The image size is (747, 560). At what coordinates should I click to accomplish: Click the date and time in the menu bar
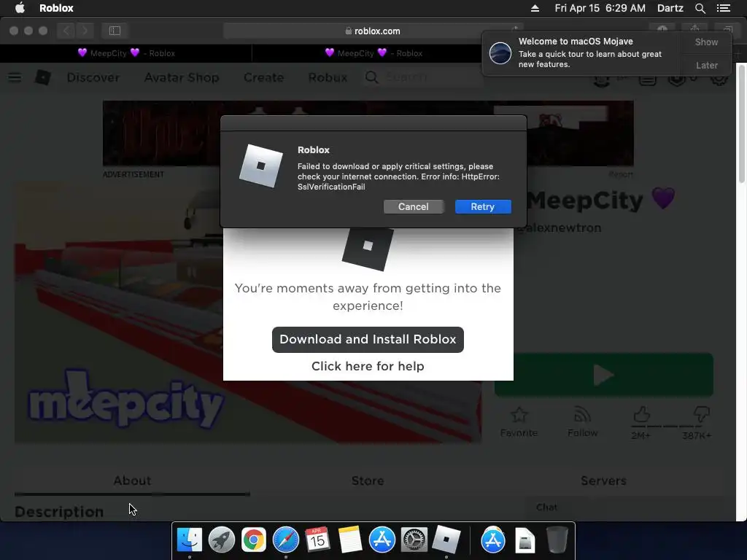point(600,8)
